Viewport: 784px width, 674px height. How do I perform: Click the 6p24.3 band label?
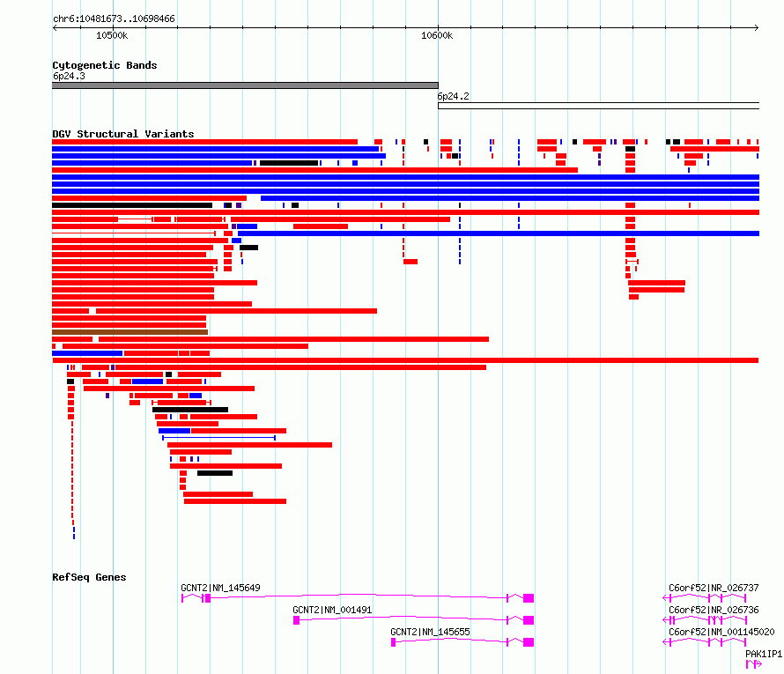click(x=69, y=76)
